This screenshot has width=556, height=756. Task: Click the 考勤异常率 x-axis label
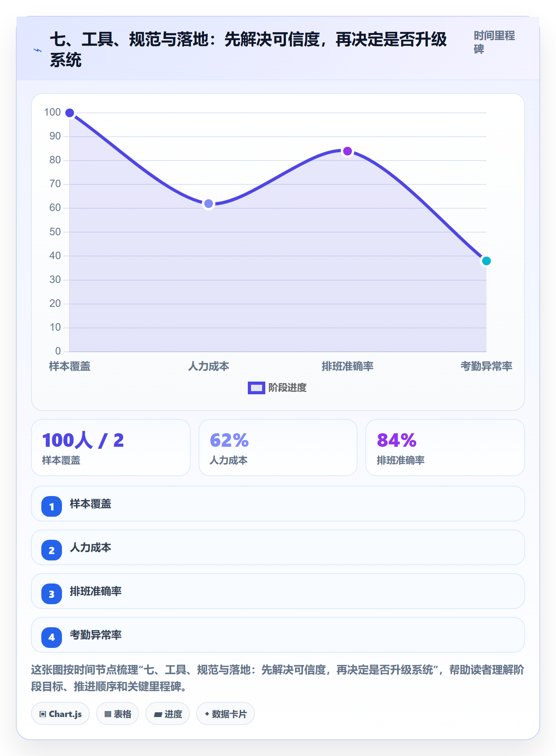[486, 366]
